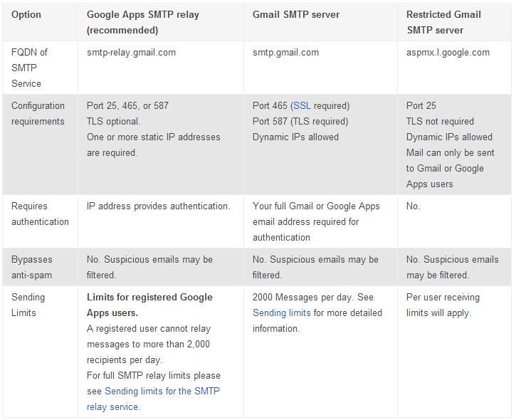Screen dimensions: 516x420
Task: Select the smtp-relay.gmail.com hostname
Action: pos(131,53)
